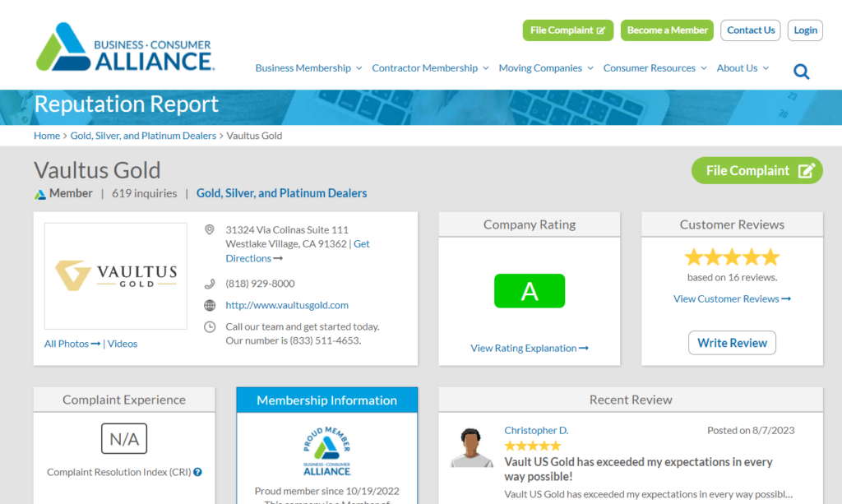Viewport: 842px width, 504px height.
Task: Click the CRI help question mark icon
Action: click(x=197, y=472)
